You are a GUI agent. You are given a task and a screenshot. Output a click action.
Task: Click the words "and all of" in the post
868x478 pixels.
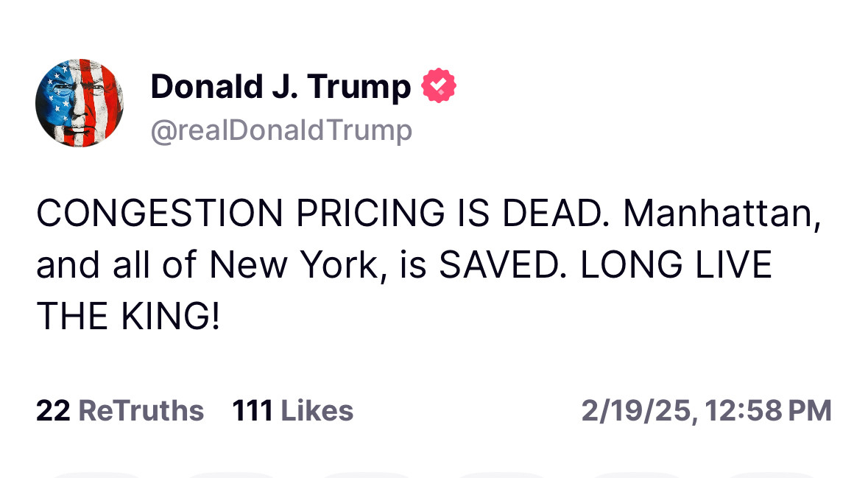pos(116,264)
